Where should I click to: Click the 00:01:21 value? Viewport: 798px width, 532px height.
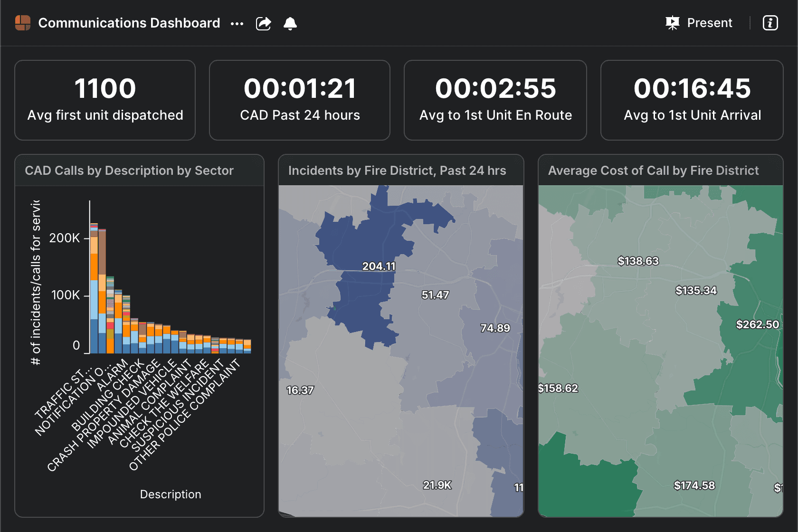click(x=300, y=88)
